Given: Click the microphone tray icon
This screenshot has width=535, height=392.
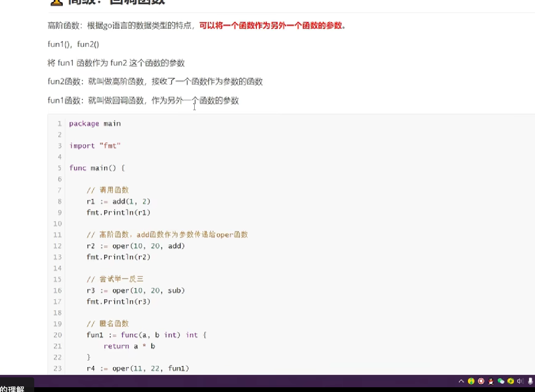Looking at the screenshot, I should [530, 381].
